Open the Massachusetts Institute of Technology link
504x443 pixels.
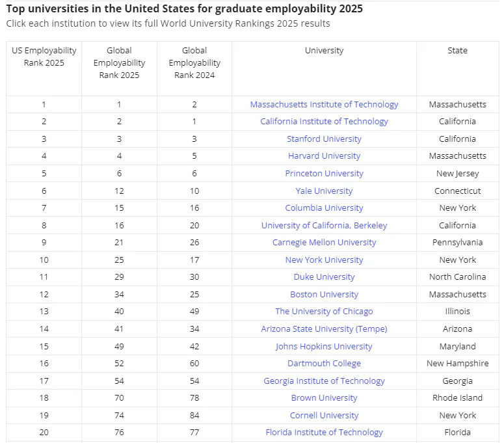click(x=324, y=105)
